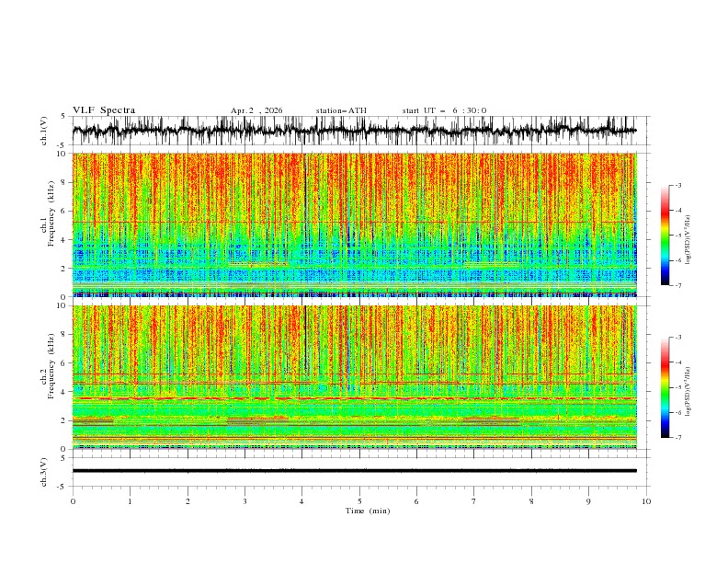Click the "ch.1(V)" waveform axis label
Screen dimensions: 728x563
44,131
